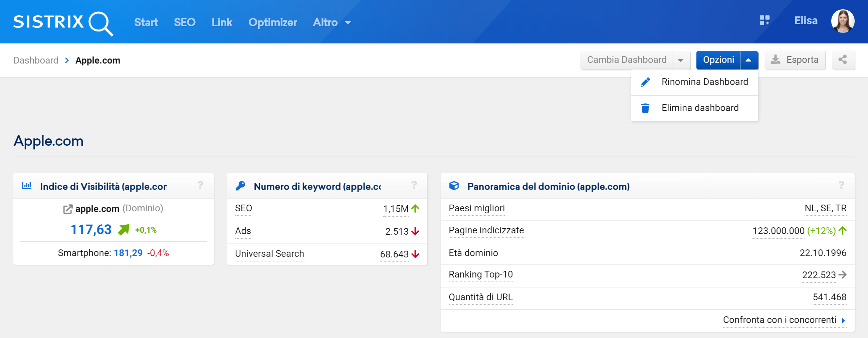Click the pencil icon for Rinomina Dashboard
Viewport: 868px width, 338px height.
(645, 82)
